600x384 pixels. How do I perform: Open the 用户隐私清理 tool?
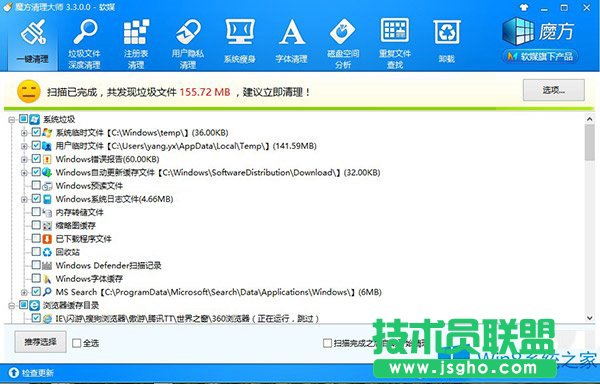point(188,43)
